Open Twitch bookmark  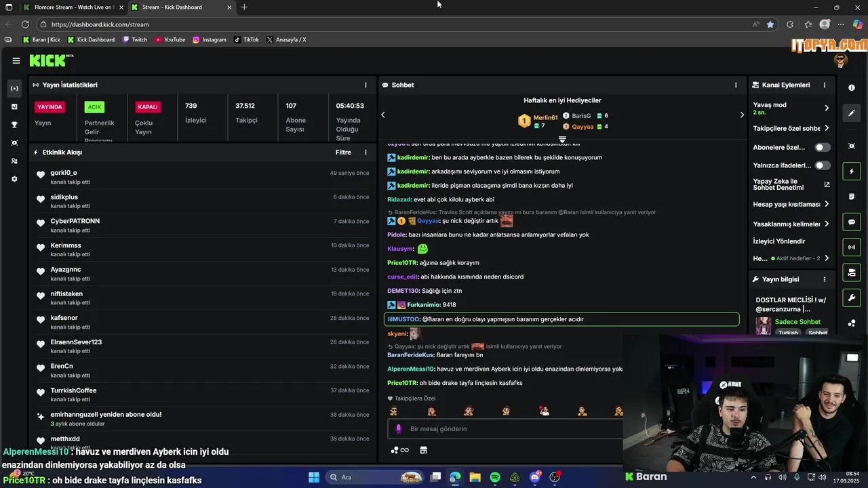[134, 40]
